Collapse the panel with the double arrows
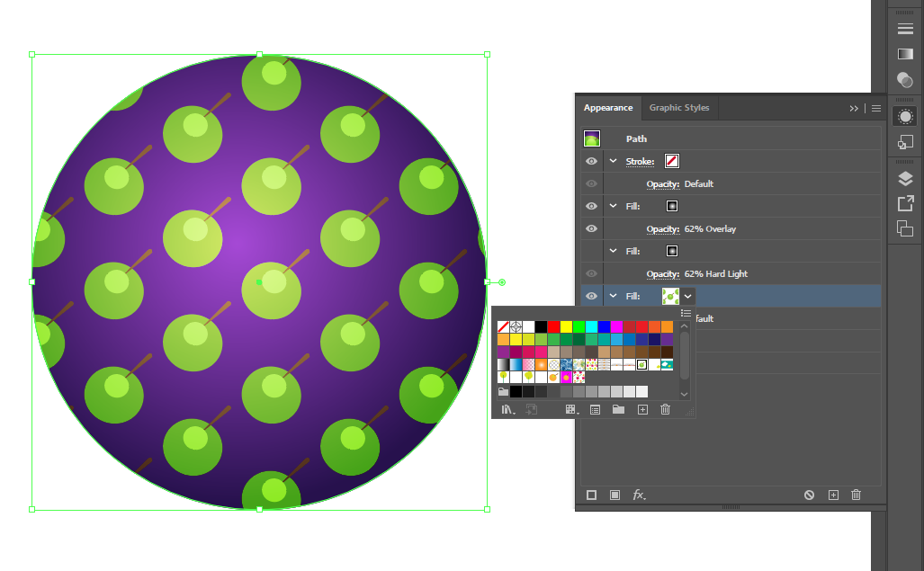The image size is (924, 571). 854,108
